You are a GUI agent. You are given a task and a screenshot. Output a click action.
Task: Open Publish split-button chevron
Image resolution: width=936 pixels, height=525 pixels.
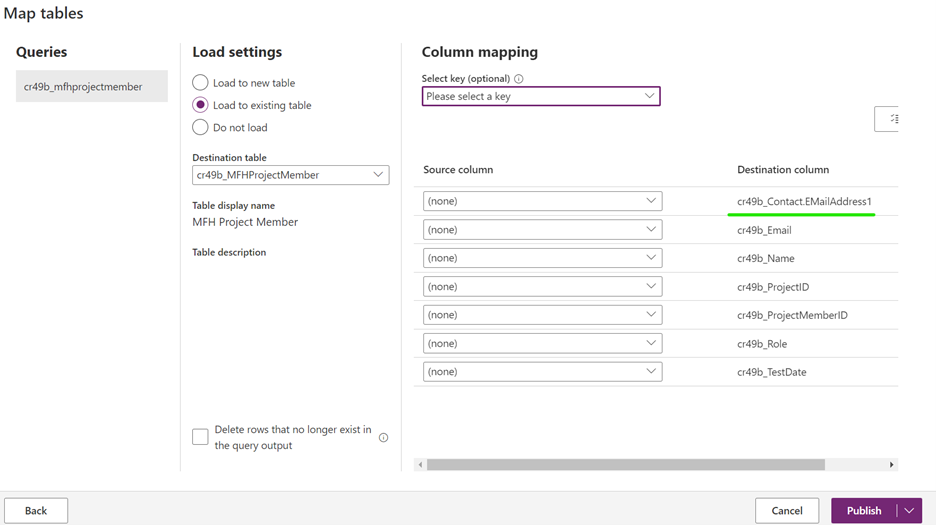click(x=909, y=511)
